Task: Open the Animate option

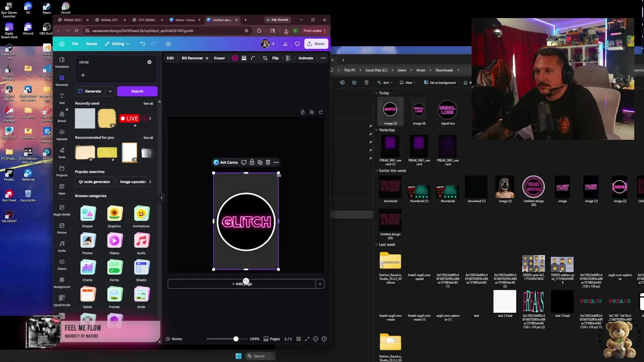Action: (306, 58)
